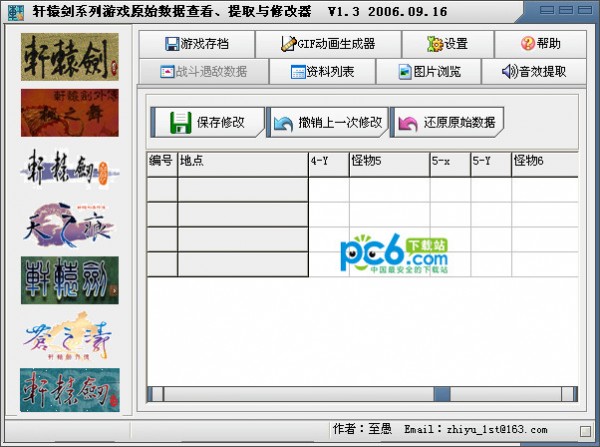Switch to the 图片浏览 tab
Screen dimensions: 600x447
coord(429,72)
